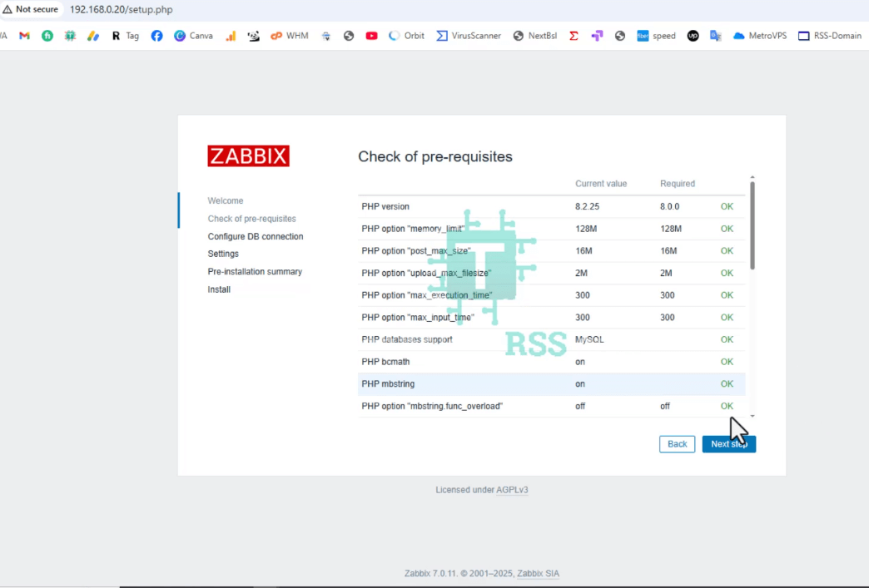869x588 pixels.
Task: Open the green Fiverr bookmark icon
Action: pos(47,36)
